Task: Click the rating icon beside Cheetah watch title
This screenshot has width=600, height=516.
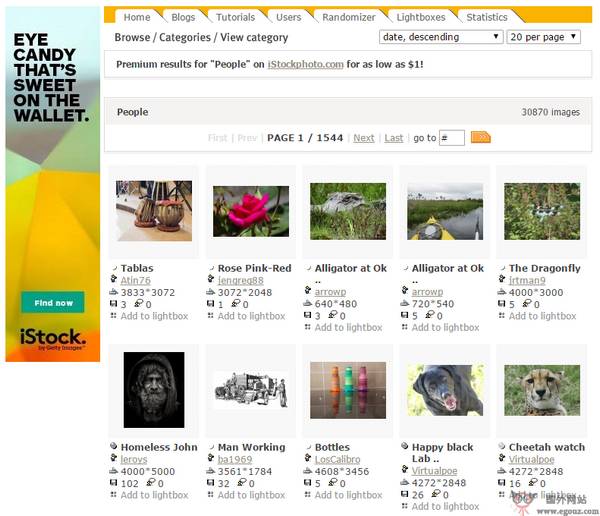Action: click(x=502, y=446)
